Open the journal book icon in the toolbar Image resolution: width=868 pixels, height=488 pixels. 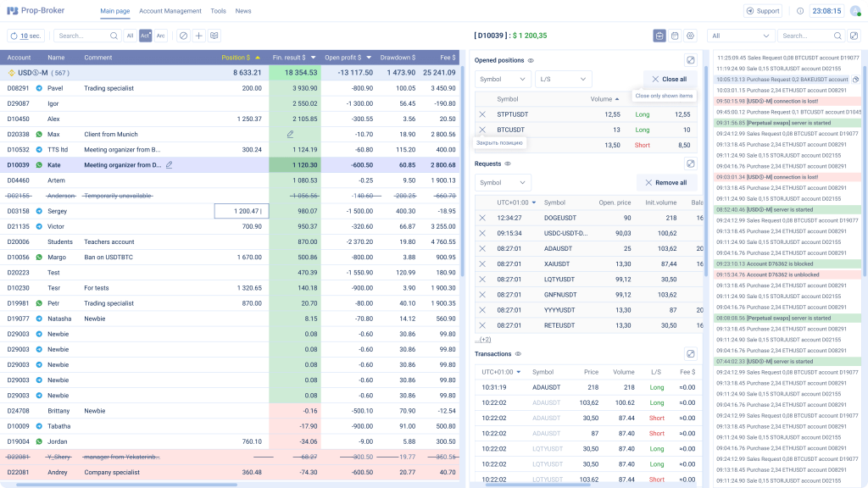tap(214, 36)
